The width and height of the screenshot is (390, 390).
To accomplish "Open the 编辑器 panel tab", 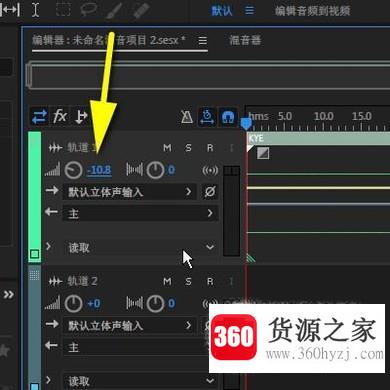I will (x=109, y=40).
